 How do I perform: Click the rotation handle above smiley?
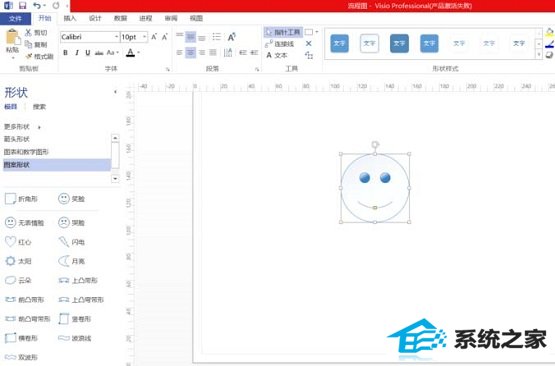(x=375, y=144)
